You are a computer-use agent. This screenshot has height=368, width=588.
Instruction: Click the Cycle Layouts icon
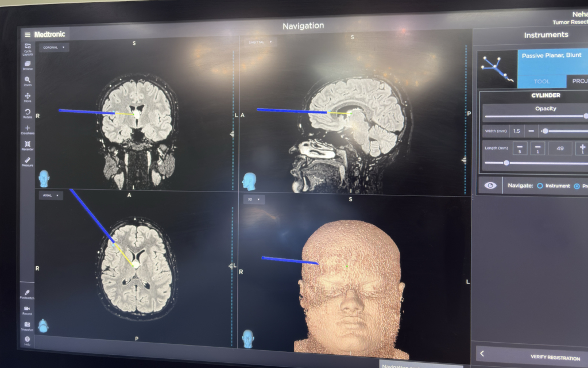coord(28,47)
